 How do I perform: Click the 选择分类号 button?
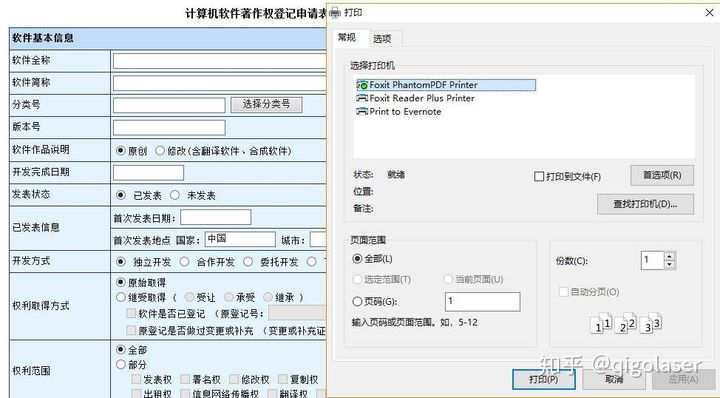(x=266, y=105)
